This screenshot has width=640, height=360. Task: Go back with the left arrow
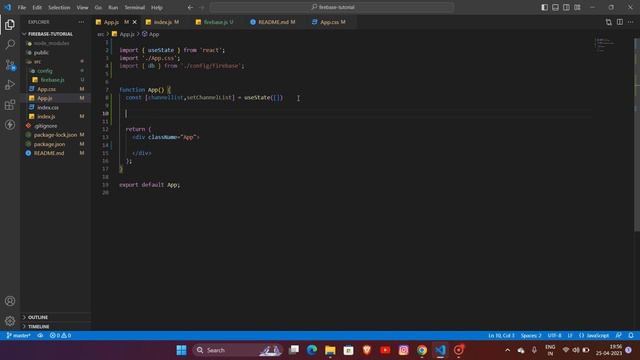(x=190, y=7)
